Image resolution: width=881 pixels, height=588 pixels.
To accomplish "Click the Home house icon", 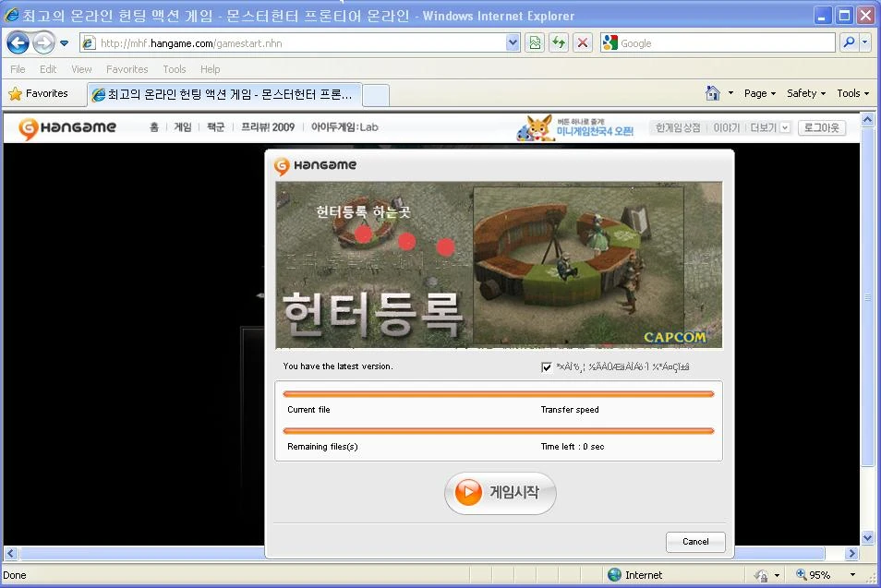I will point(712,93).
